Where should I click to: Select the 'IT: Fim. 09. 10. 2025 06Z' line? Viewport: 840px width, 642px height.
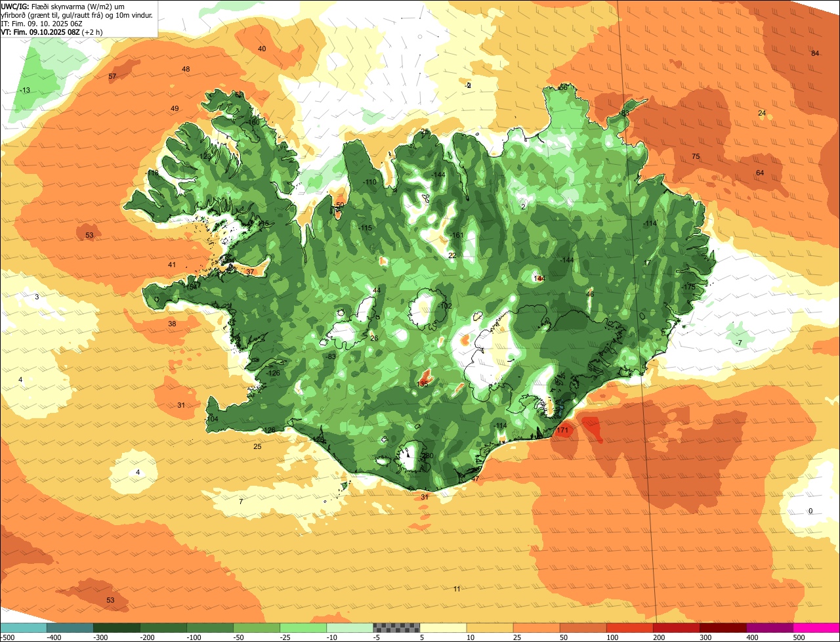point(41,23)
